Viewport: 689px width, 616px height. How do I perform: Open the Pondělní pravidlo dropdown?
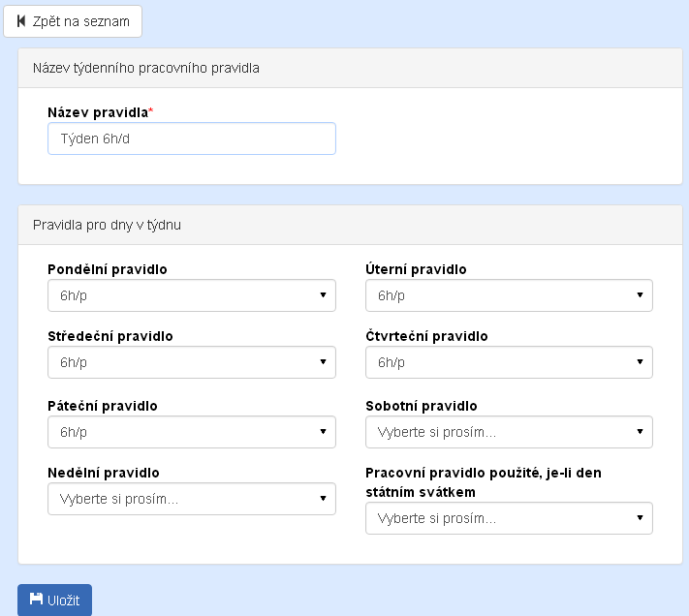coord(191,295)
